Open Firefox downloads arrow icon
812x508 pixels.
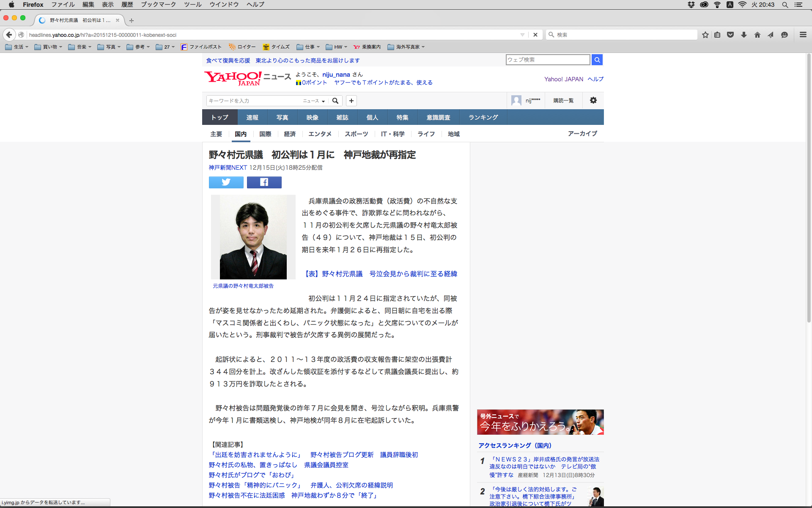[x=743, y=35]
